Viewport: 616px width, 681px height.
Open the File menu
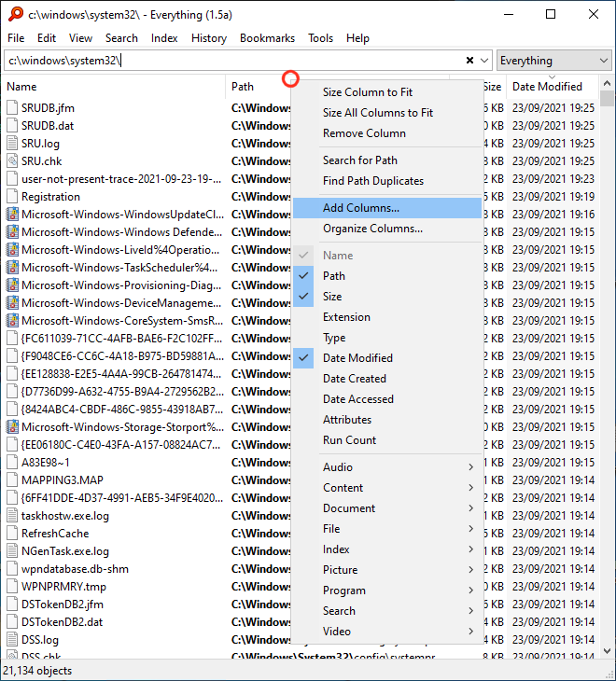point(16,38)
